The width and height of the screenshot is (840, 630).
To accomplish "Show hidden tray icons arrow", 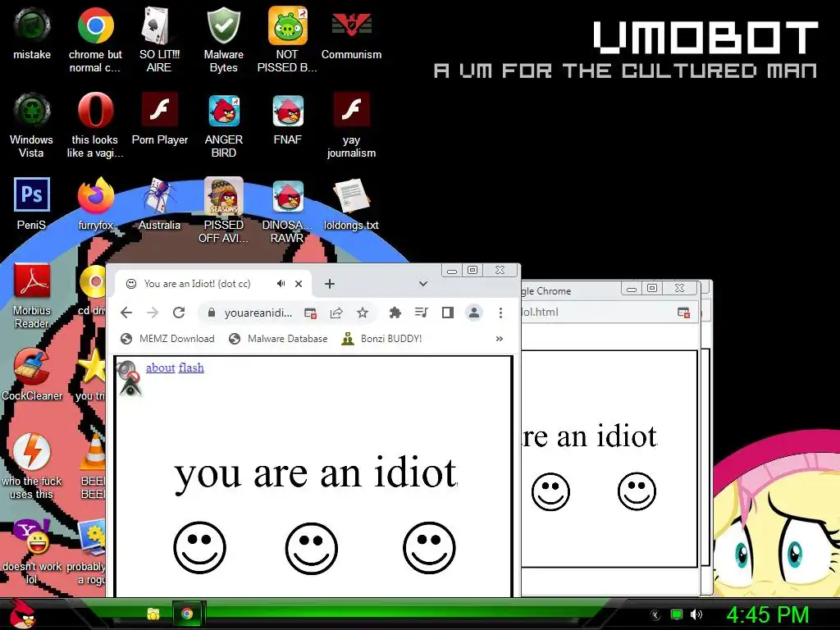I will tap(655, 615).
